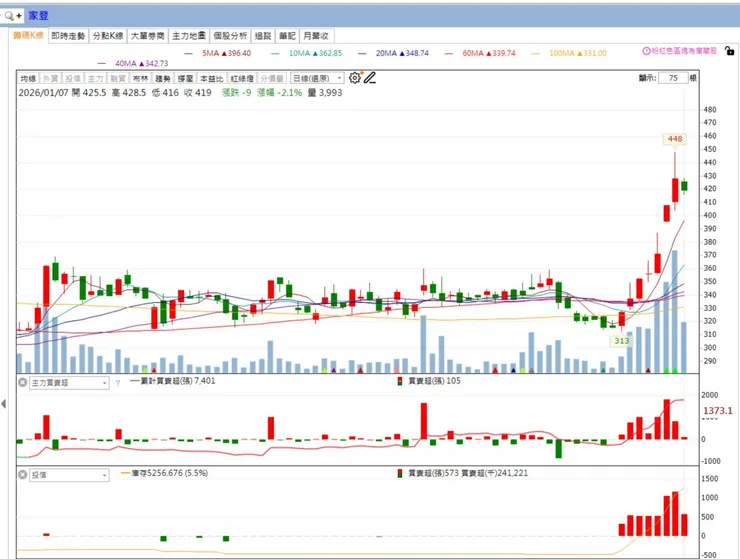This screenshot has height=559, width=740.
Task: Click the 448 high price label
Action: tap(675, 139)
